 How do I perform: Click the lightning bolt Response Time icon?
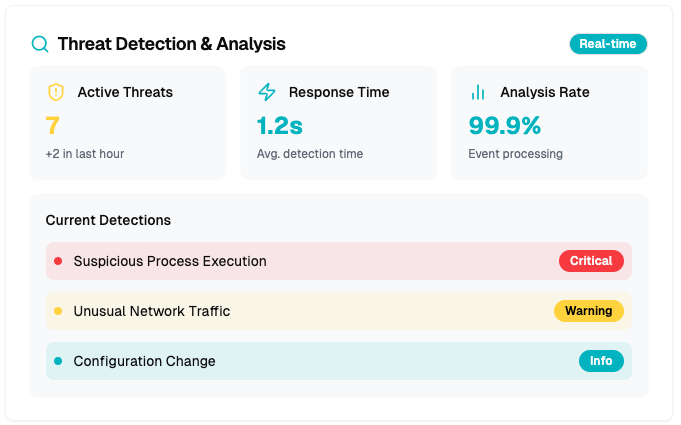pos(267,92)
